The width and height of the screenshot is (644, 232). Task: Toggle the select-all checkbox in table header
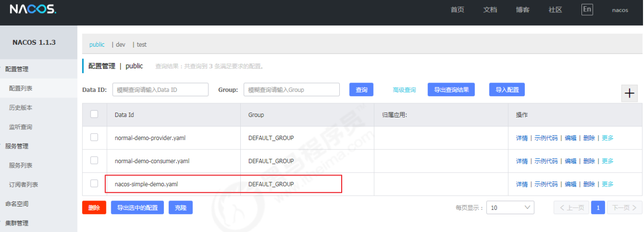coord(94,114)
